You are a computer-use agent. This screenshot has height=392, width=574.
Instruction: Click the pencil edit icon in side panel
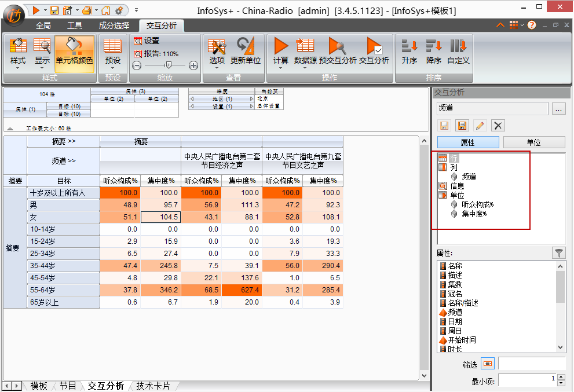480,126
